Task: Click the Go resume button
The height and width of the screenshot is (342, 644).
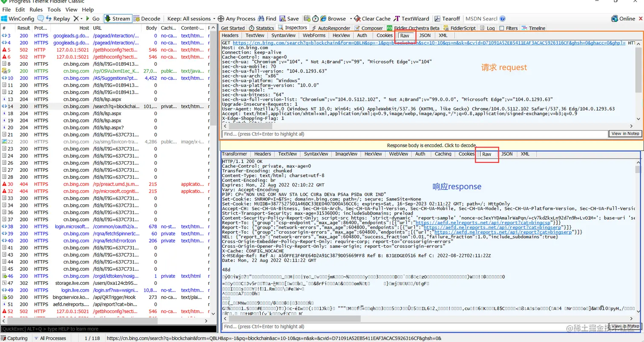Action: tap(93, 19)
